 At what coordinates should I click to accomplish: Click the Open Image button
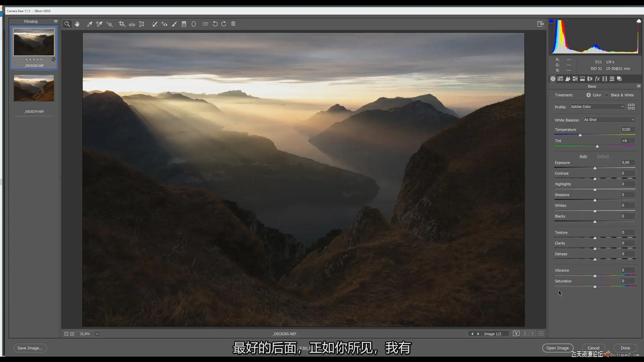[557, 348]
